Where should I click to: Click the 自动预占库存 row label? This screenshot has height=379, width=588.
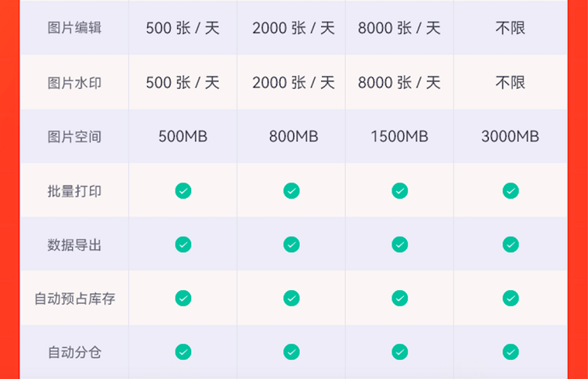pyautogui.click(x=74, y=299)
